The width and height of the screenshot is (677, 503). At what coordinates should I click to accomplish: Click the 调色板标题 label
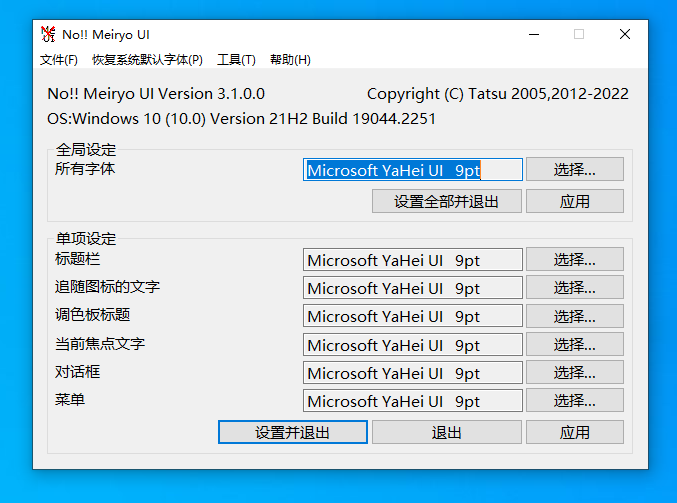coord(92,315)
